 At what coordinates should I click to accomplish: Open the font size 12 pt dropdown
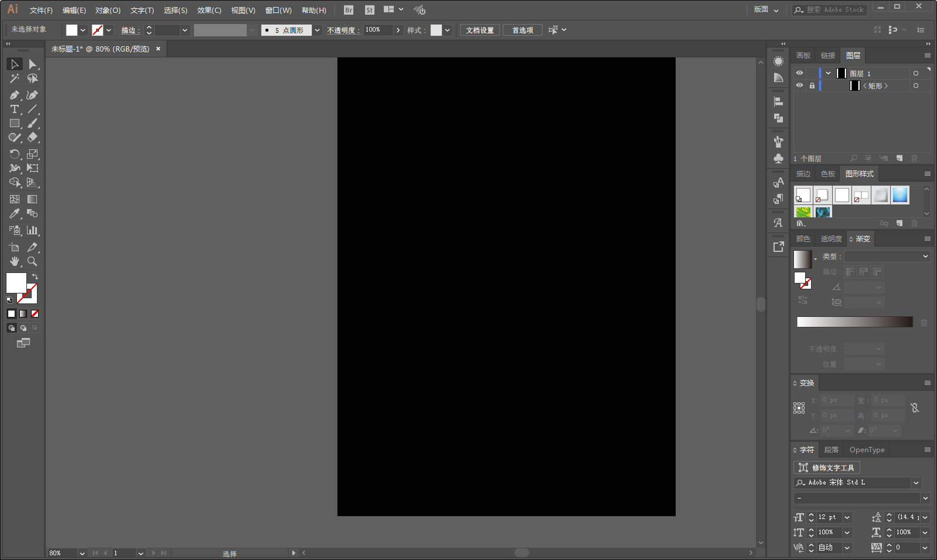(847, 517)
